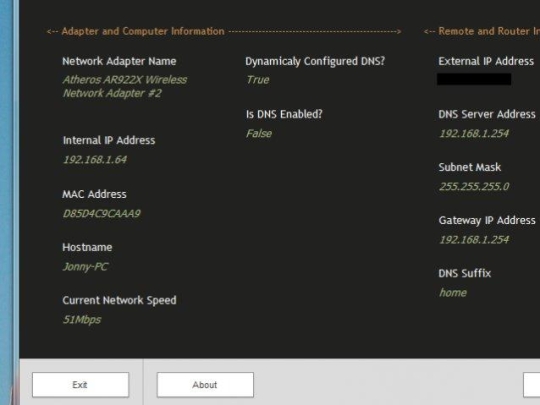540x405 pixels.
Task: Click the Exit button
Action: point(81,385)
